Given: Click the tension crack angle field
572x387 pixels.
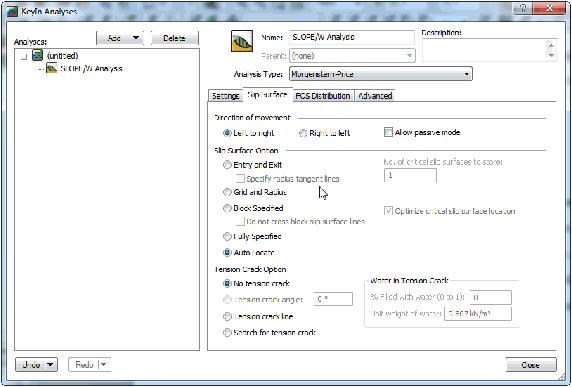Looking at the screenshot, I should (333, 299).
